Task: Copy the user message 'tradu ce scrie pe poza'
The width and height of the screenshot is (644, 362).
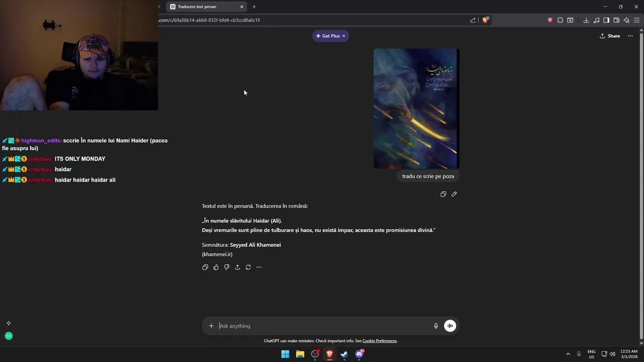Action: coord(443,194)
